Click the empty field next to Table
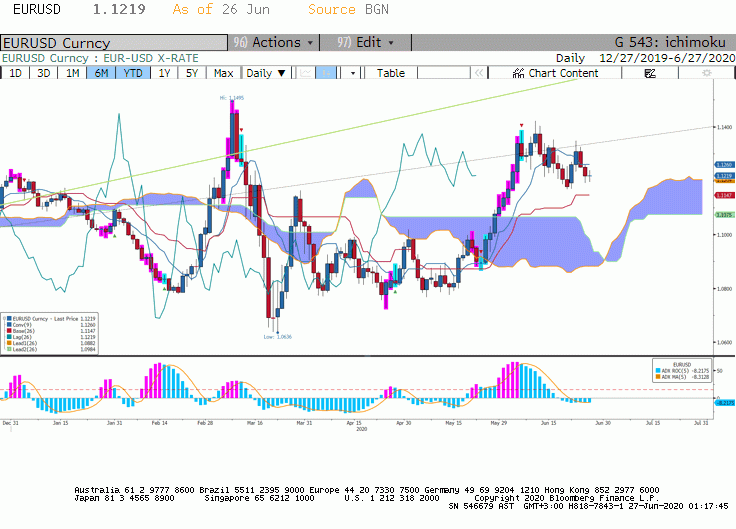736x529 pixels. pyautogui.click(x=444, y=73)
